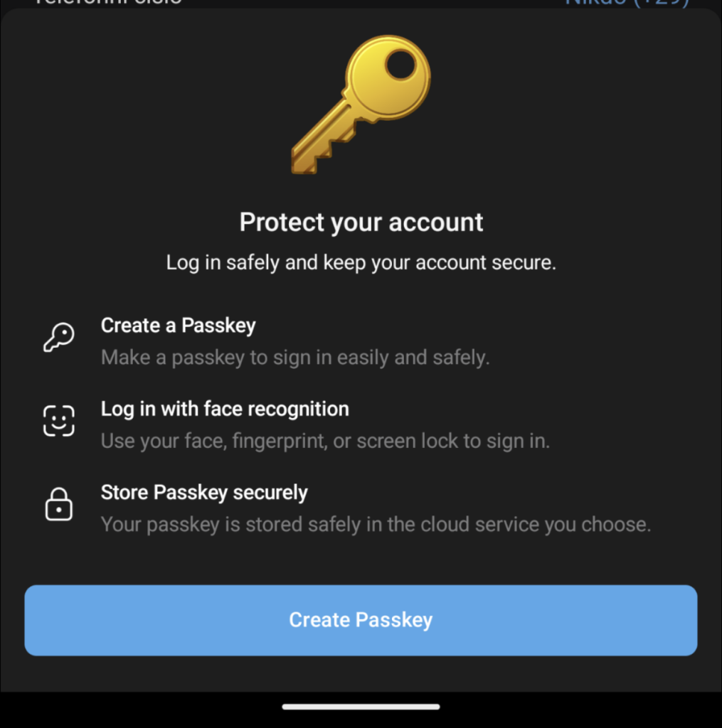
Task: Tap the large golden key illustration
Action: [361, 105]
